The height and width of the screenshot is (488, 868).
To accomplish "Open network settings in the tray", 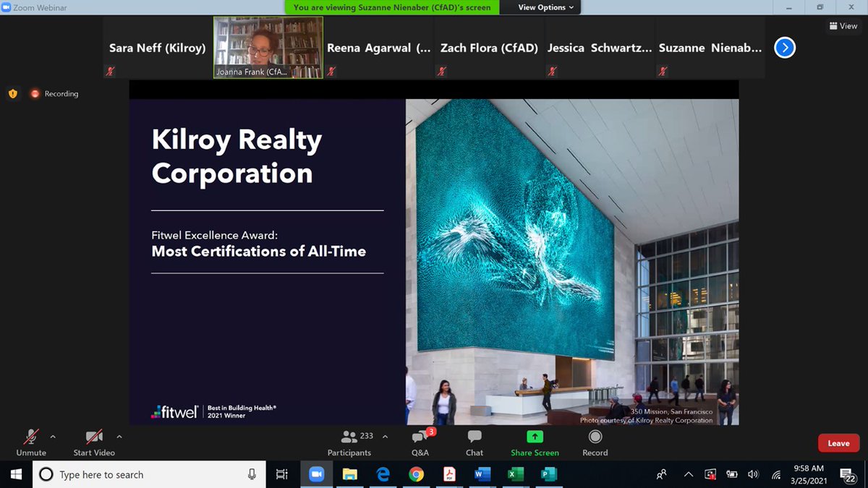I will tap(776, 474).
